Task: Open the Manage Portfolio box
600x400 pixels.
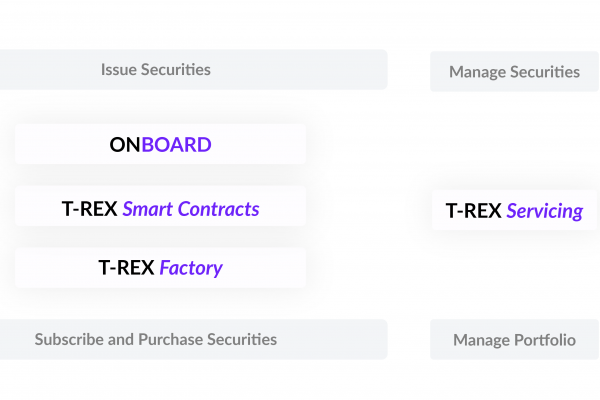Action: (514, 340)
